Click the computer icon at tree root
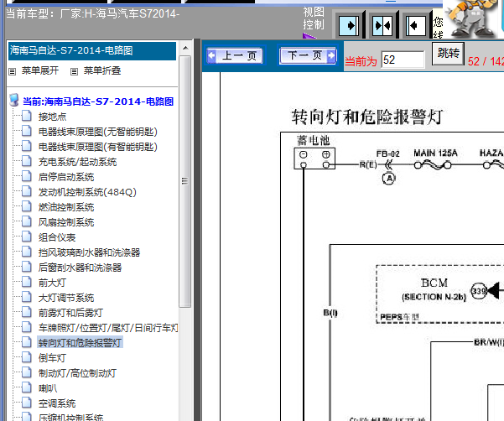The width and height of the screenshot is (504, 421). pos(13,100)
